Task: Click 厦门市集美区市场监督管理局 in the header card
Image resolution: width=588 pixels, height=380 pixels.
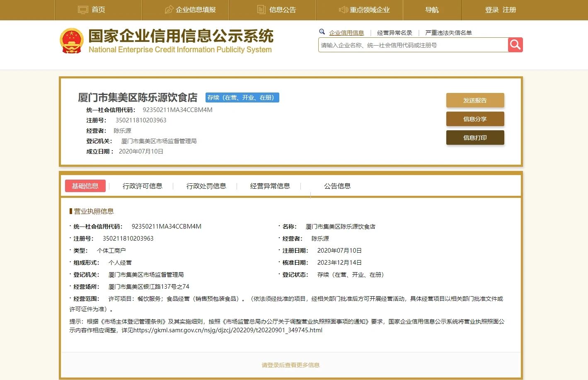Action: (159, 141)
